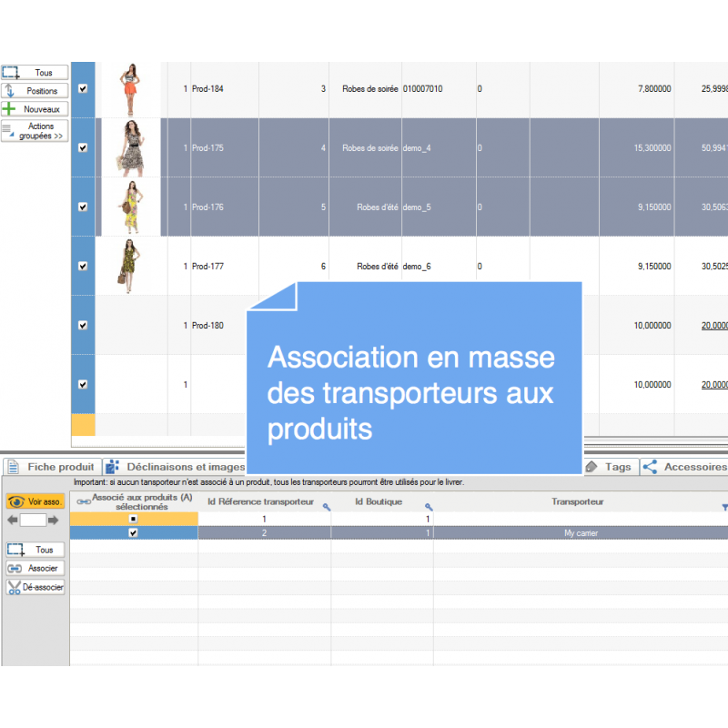Click the right arrow beside the page field
728x728 pixels.
pyautogui.click(x=53, y=520)
